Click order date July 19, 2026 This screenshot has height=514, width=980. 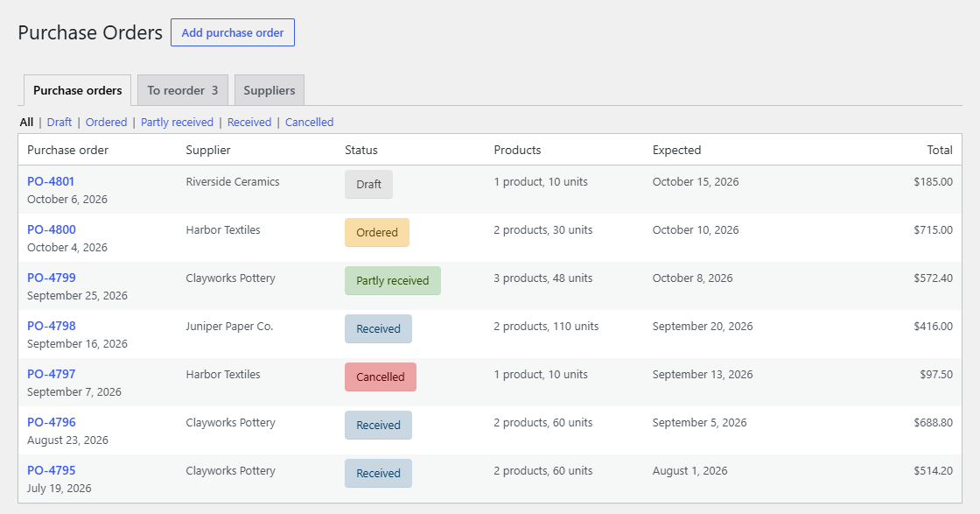tap(59, 489)
